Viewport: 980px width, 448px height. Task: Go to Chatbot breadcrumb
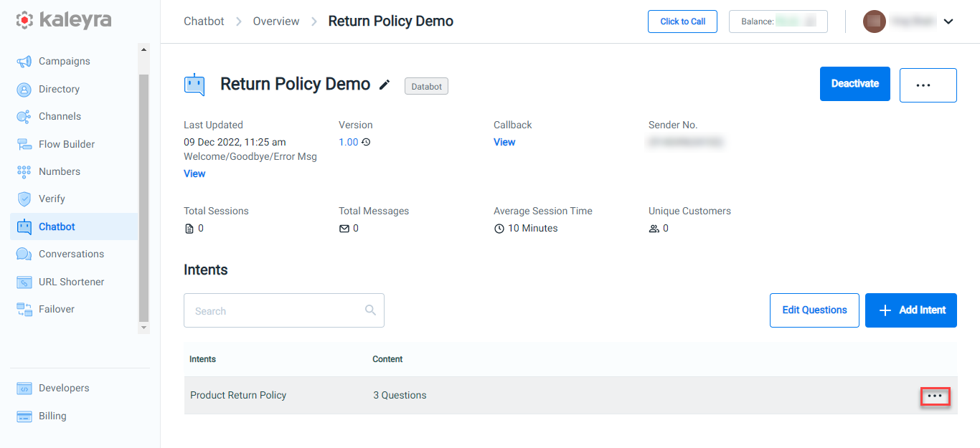pos(204,22)
